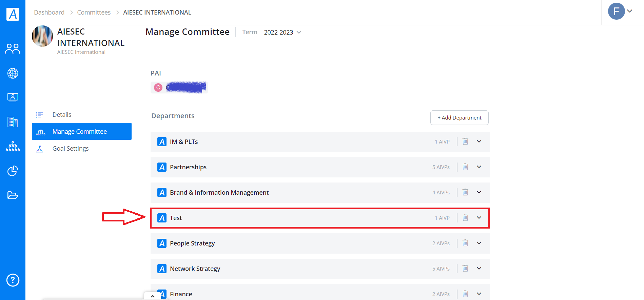Open the profile monitor icon in sidebar
Viewport: 644px width, 300px height.
coord(13,98)
